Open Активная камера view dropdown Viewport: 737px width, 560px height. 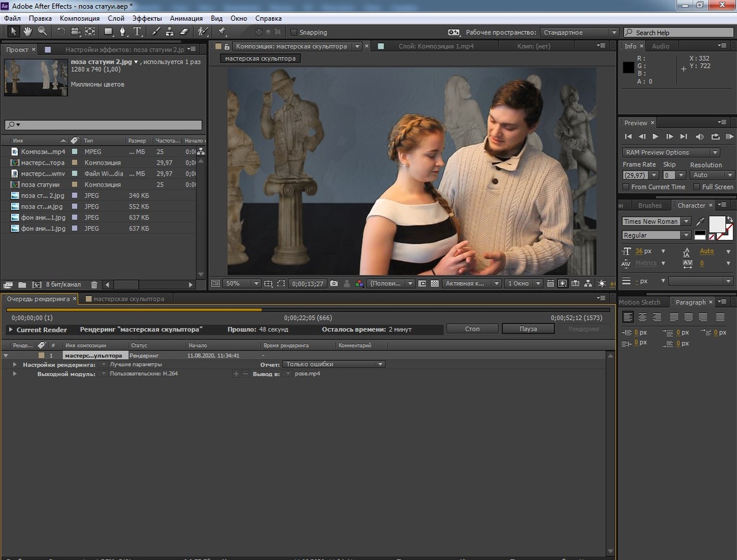tap(472, 284)
